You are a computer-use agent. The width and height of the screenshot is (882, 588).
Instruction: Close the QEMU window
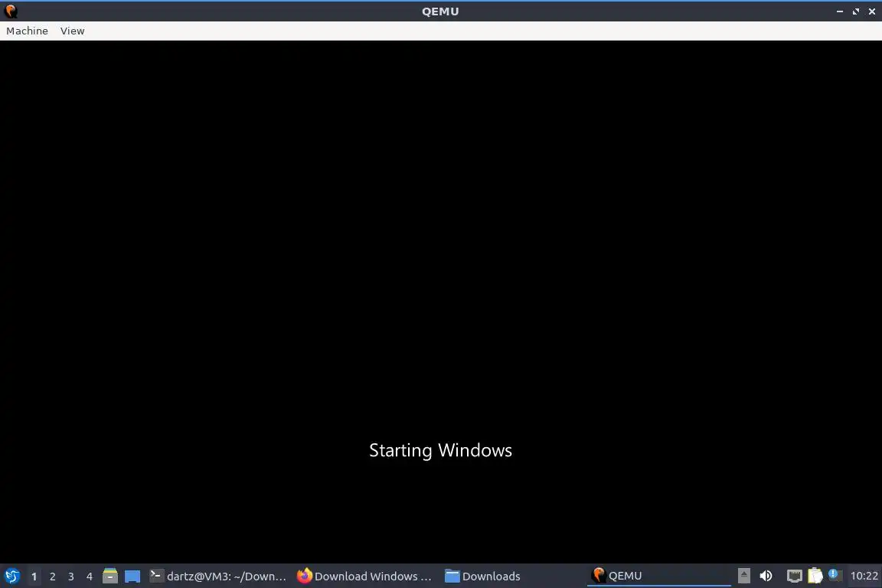point(872,11)
